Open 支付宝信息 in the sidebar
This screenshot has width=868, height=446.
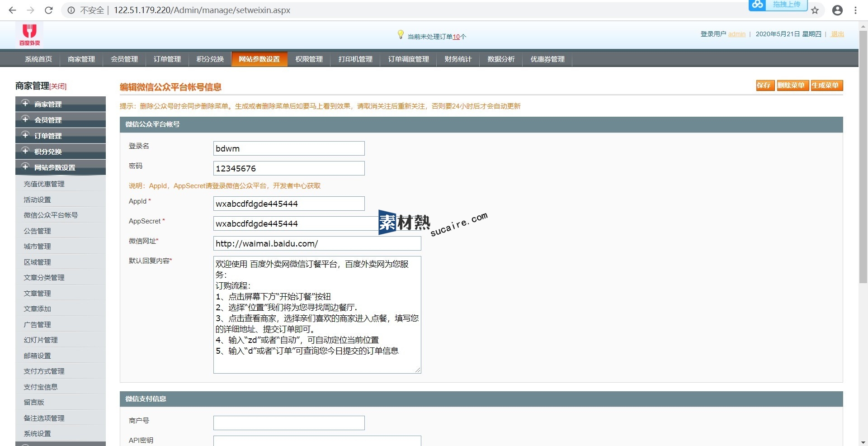pyautogui.click(x=41, y=387)
